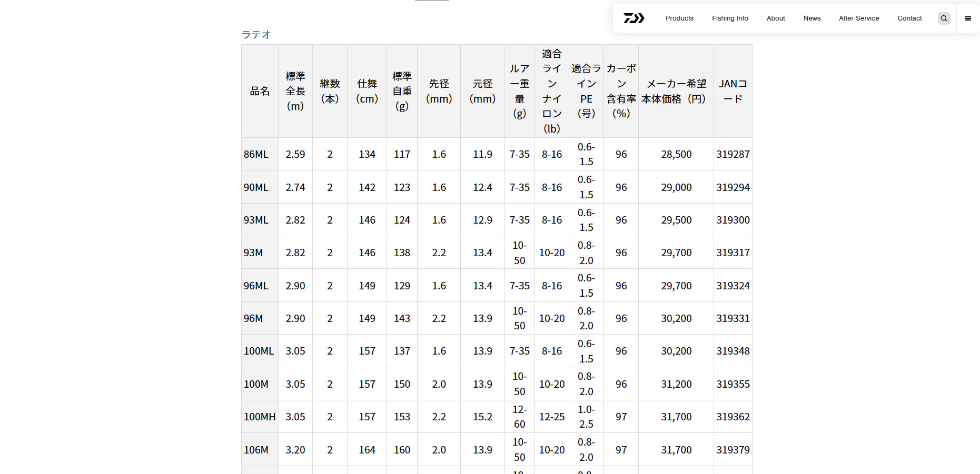The image size is (980, 474).
Task: Select the 93M product name cell
Action: click(260, 253)
